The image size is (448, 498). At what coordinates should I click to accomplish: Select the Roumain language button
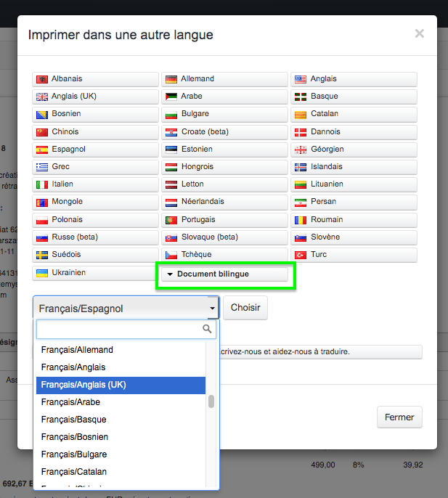point(354,220)
